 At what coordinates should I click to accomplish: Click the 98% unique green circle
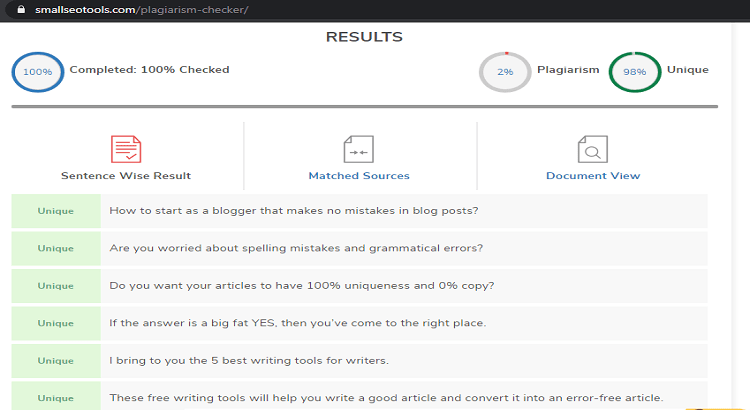(635, 72)
